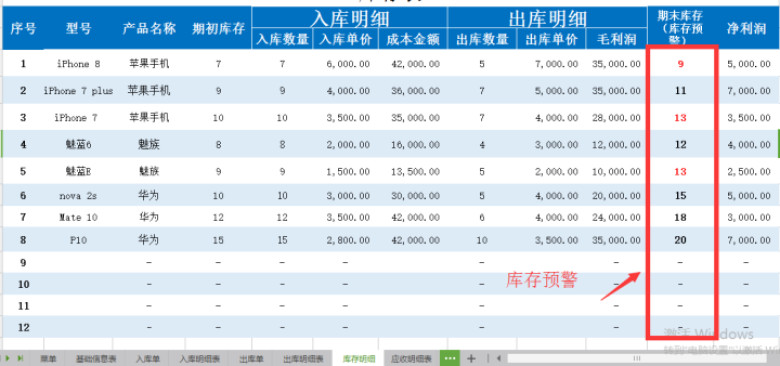Click the 入库数量 sub-header

click(x=282, y=39)
